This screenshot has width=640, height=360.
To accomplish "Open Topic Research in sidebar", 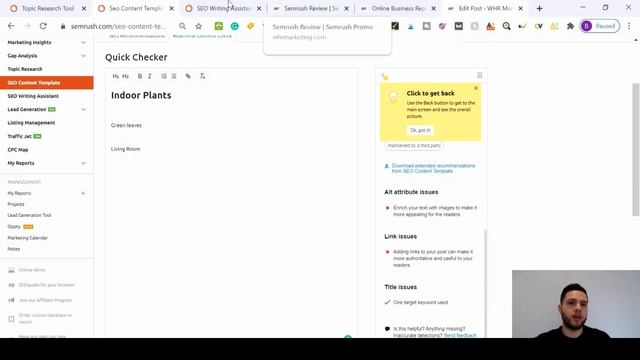I will click(x=25, y=69).
